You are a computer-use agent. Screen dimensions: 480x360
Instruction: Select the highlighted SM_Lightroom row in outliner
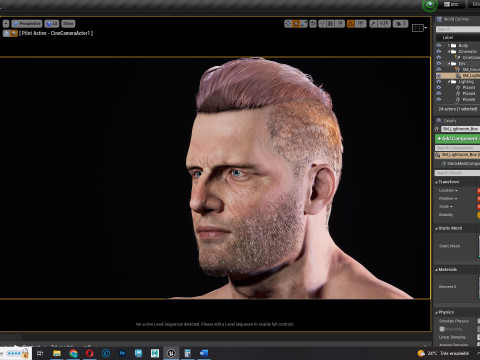(458, 75)
